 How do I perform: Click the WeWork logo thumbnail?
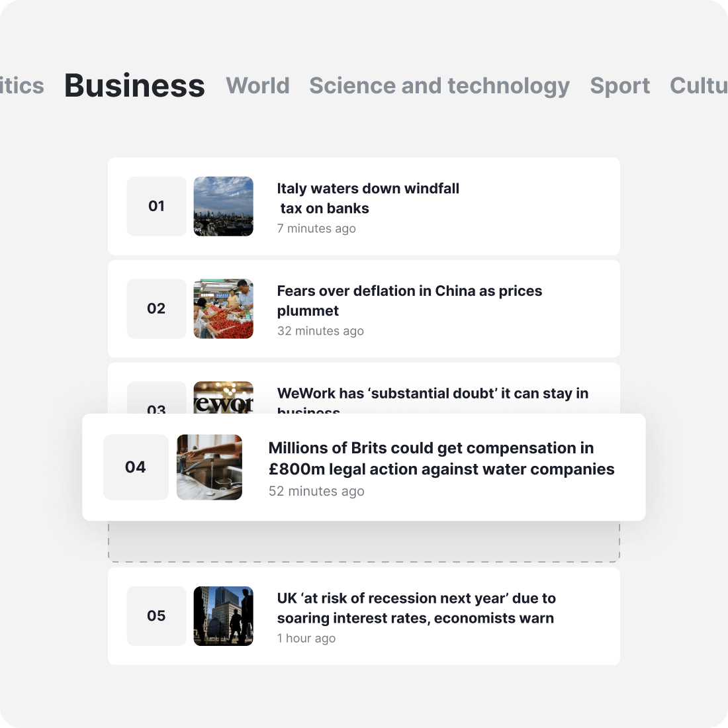[223, 398]
